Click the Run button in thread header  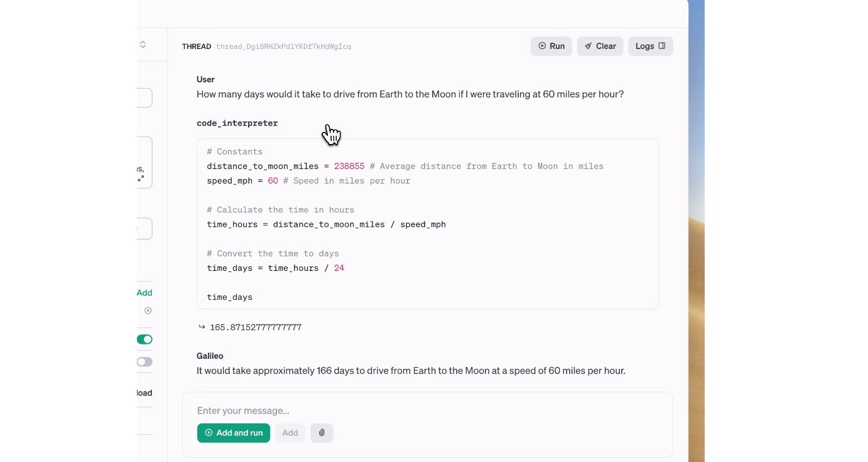pos(551,46)
